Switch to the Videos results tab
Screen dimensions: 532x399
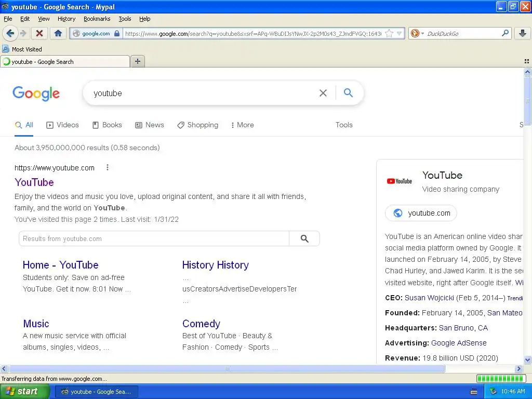[62, 125]
